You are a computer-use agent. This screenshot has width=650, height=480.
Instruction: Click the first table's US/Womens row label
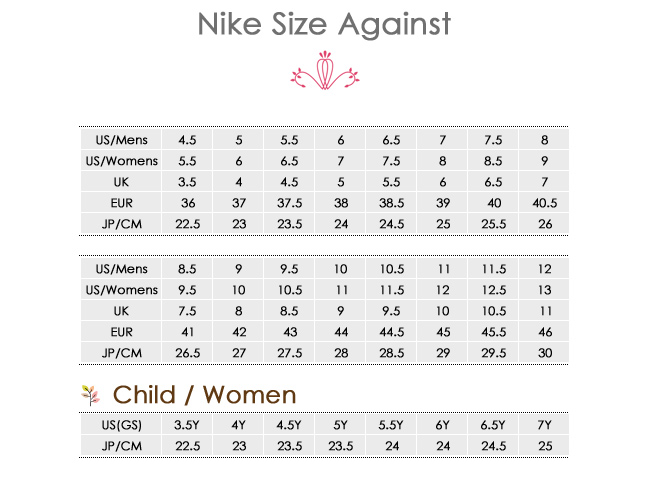coord(121,161)
